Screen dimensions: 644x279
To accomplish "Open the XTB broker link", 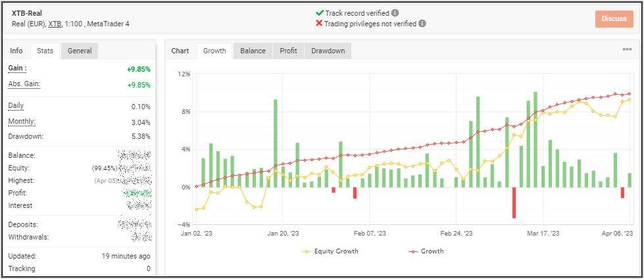I will pos(56,24).
